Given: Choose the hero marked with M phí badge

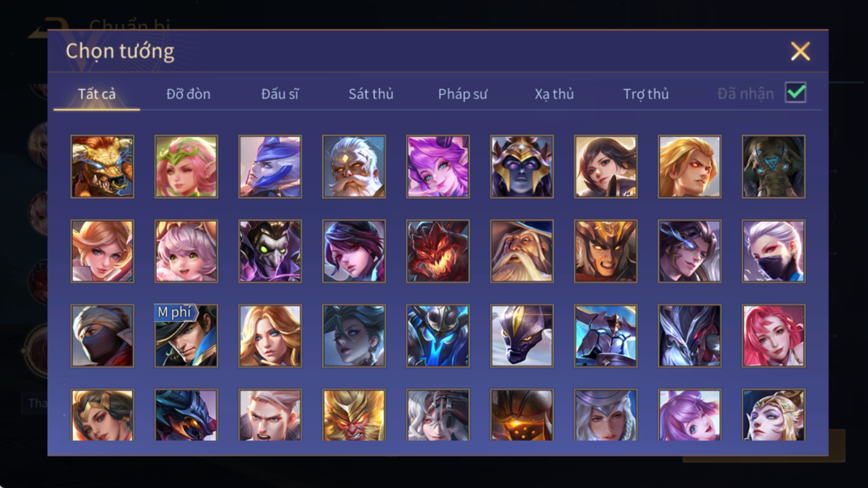Looking at the screenshot, I should point(186,336).
